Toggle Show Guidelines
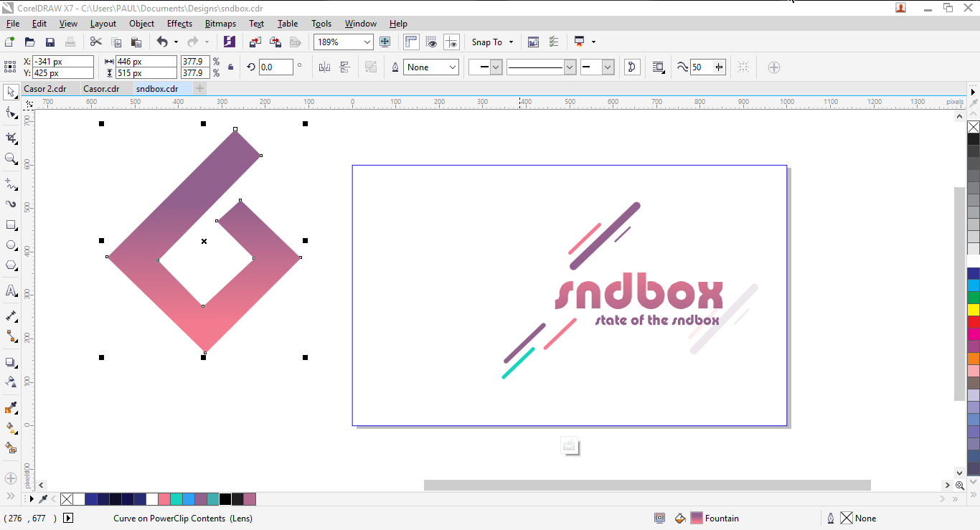The image size is (980, 530). point(451,42)
